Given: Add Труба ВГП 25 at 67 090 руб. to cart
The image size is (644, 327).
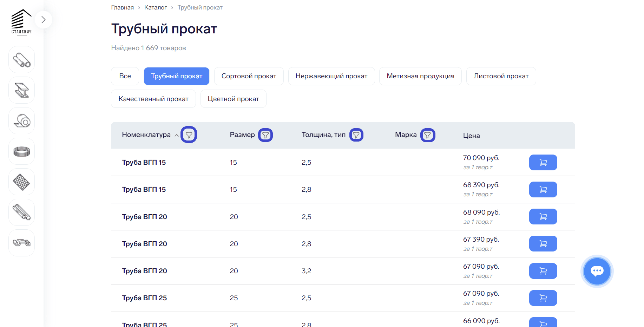Looking at the screenshot, I should 543,298.
